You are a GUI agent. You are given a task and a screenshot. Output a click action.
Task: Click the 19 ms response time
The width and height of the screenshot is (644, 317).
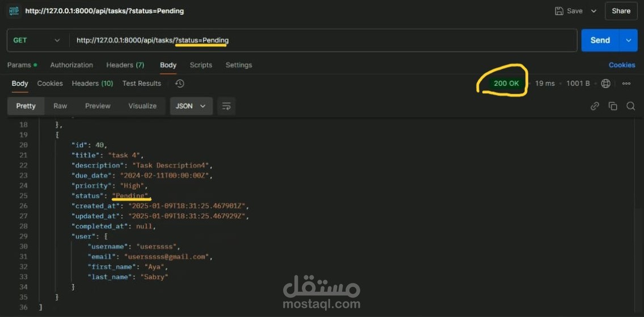(545, 84)
